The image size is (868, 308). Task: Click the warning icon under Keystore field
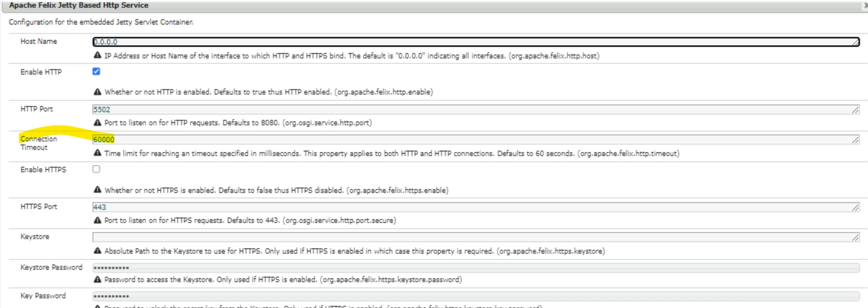97,251
